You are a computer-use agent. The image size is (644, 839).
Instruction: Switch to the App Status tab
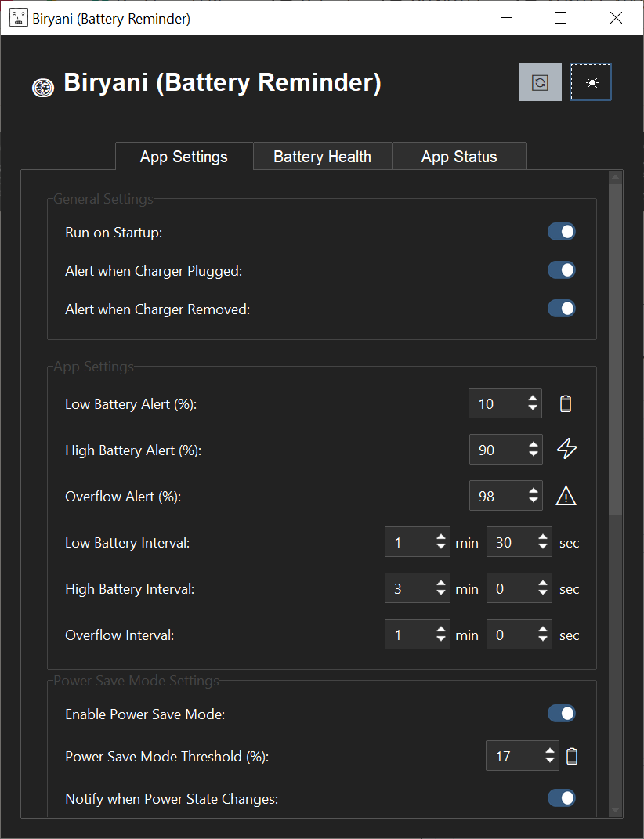459,156
